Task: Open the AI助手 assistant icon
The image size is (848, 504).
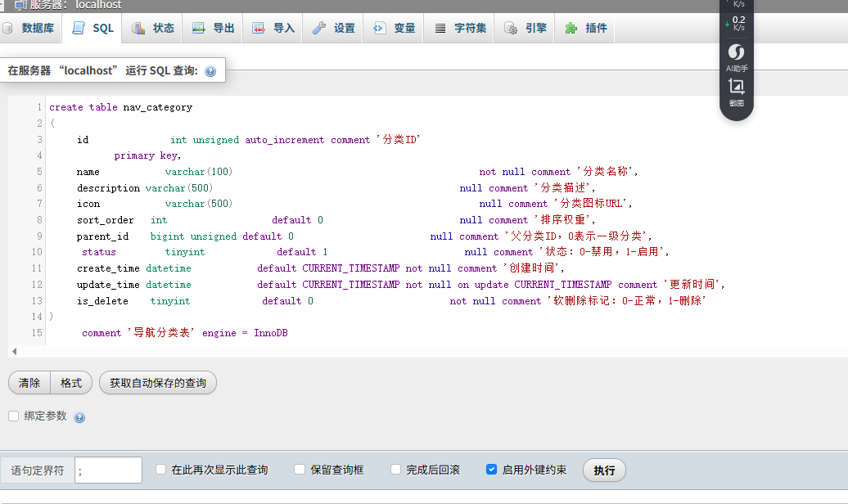Action: [x=736, y=52]
